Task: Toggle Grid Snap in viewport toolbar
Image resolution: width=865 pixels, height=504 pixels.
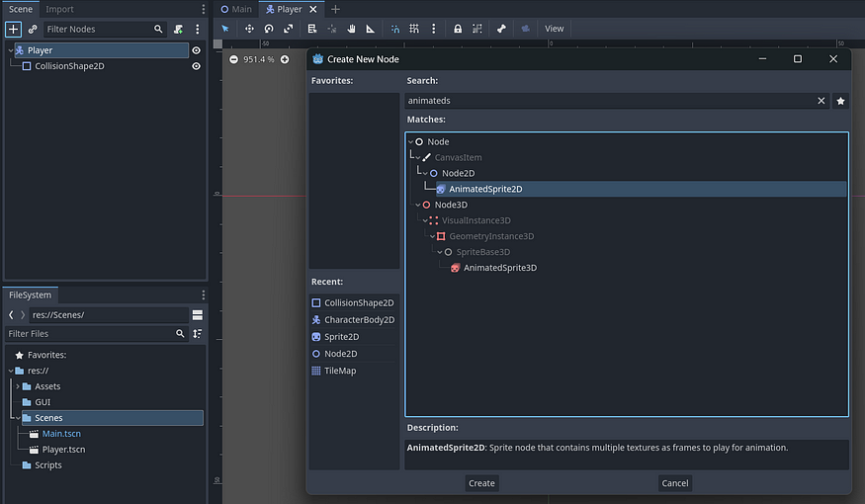Action: 414,29
